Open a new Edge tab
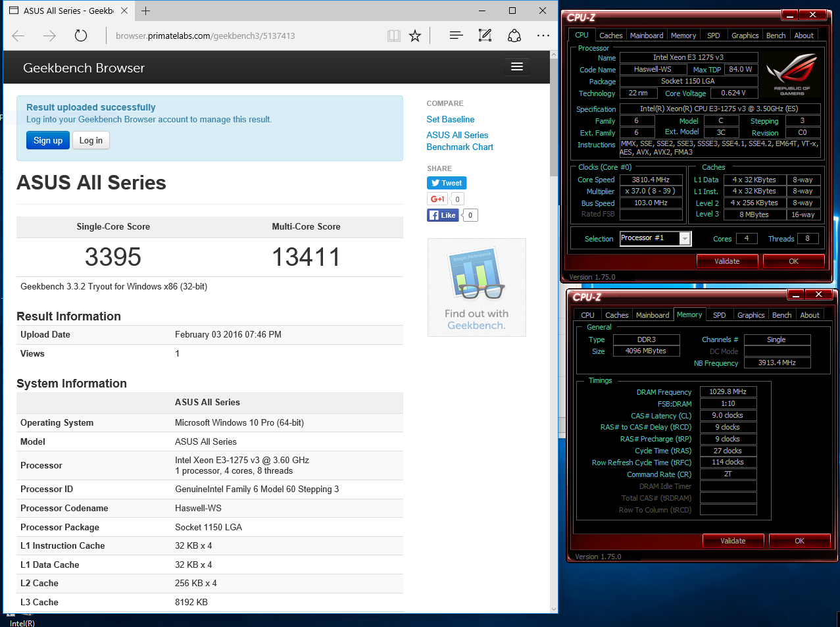 point(145,11)
